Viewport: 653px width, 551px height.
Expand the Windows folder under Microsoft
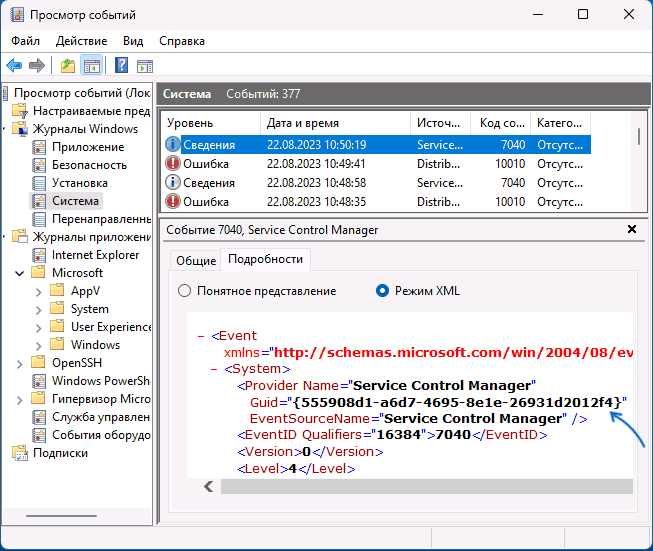click(38, 345)
